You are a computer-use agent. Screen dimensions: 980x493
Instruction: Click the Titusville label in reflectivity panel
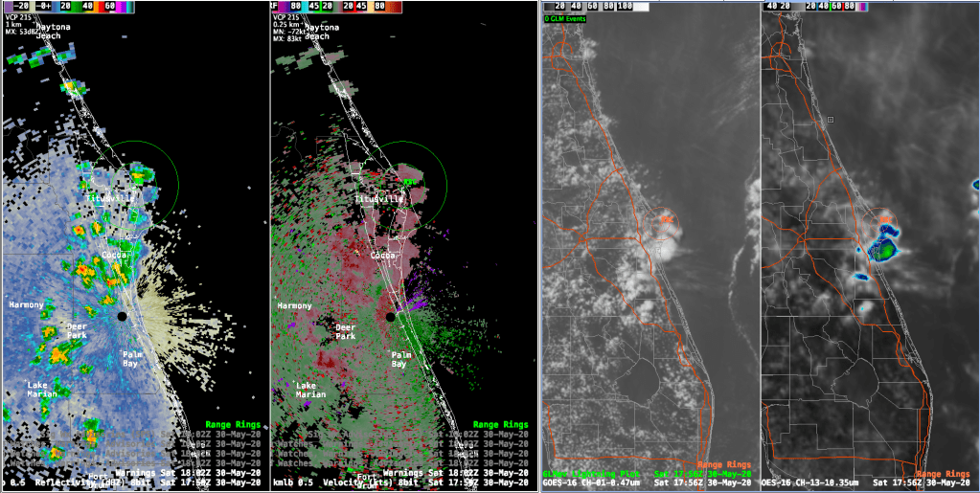point(108,198)
